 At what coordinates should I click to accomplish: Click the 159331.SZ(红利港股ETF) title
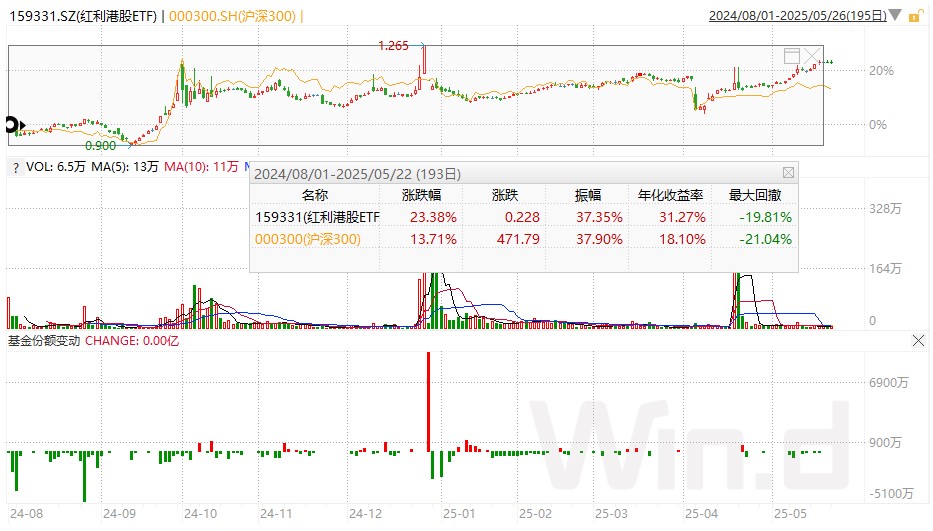[83, 16]
